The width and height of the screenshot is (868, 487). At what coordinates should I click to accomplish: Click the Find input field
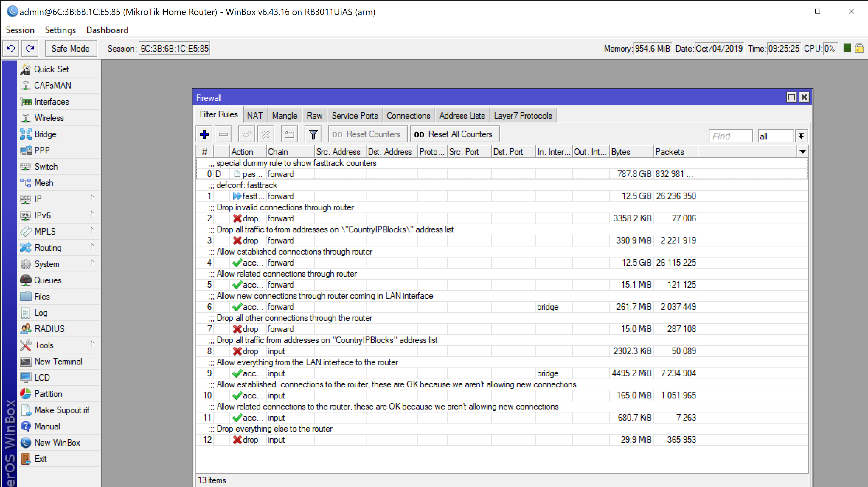tap(730, 136)
